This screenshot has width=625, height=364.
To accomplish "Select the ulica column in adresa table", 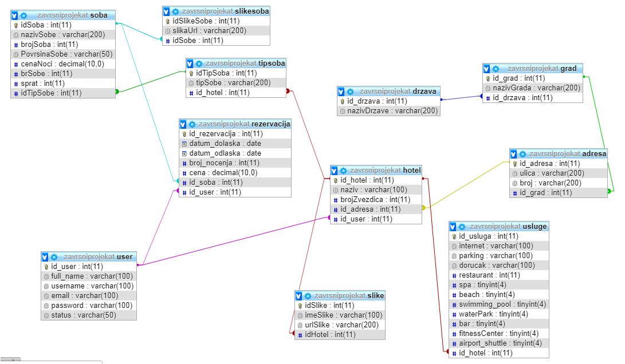I will pyautogui.click(x=559, y=173).
